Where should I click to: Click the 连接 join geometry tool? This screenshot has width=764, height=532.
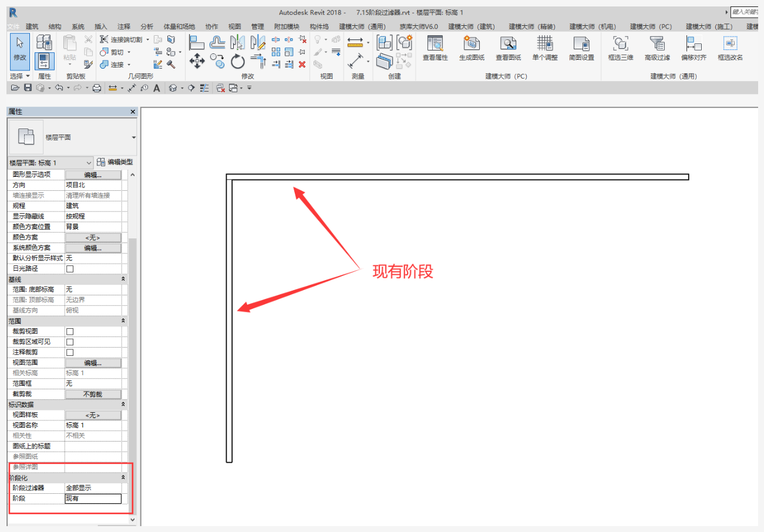pyautogui.click(x=113, y=65)
